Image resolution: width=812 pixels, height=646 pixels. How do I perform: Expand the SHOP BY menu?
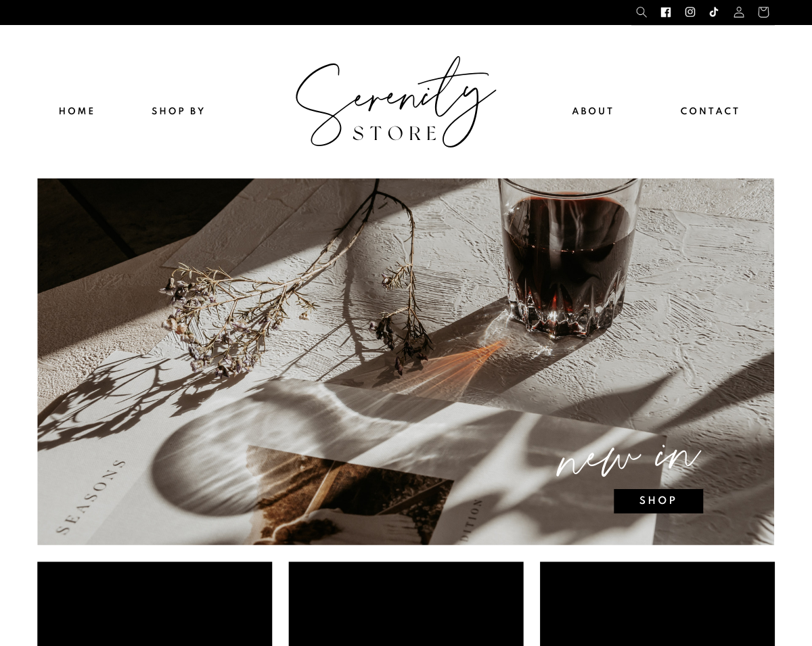(179, 111)
